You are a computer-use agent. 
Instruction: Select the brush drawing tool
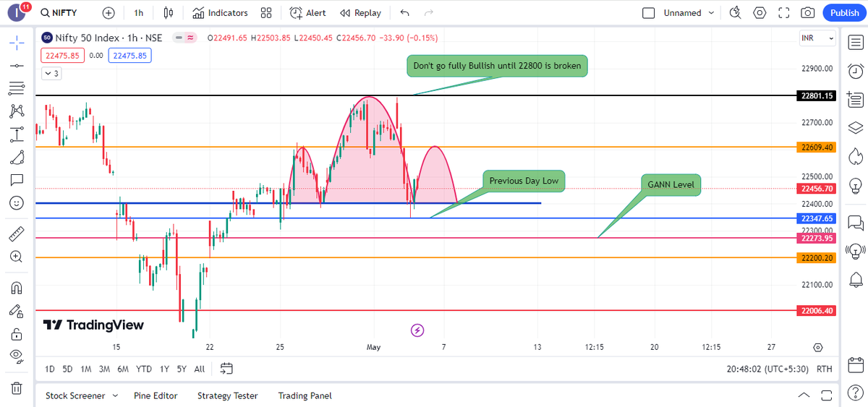click(17, 157)
